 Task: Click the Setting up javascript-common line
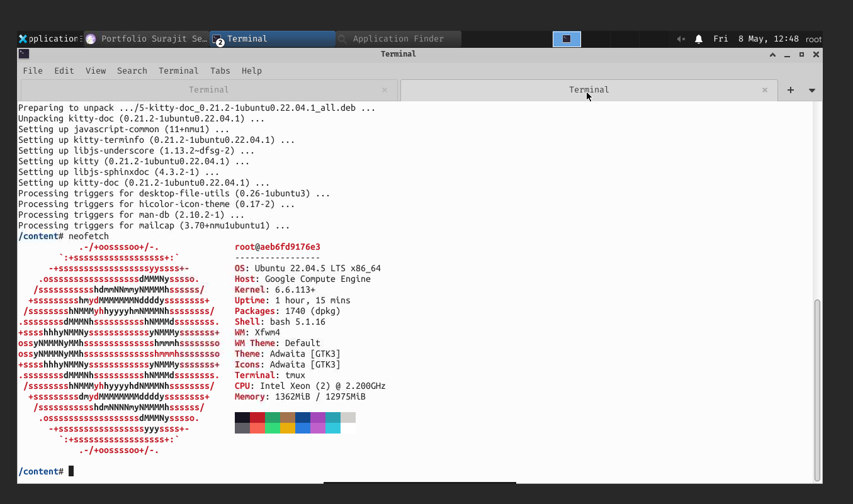[x=124, y=129]
